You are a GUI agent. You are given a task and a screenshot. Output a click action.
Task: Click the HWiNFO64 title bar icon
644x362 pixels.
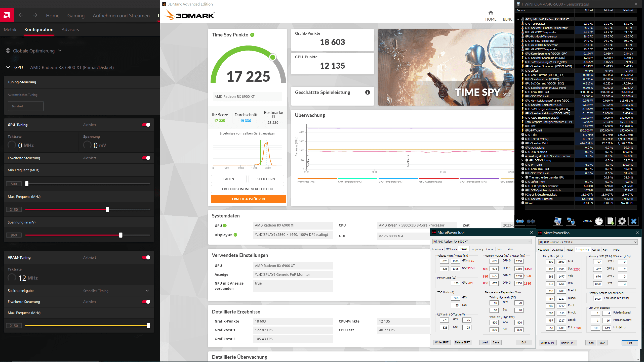[x=518, y=4]
